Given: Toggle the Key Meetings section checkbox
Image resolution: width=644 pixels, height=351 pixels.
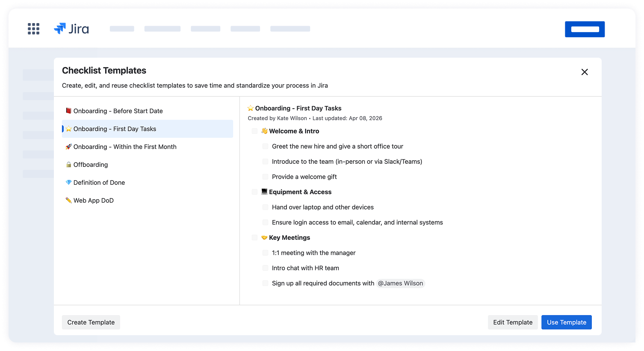Looking at the screenshot, I should tap(255, 238).
